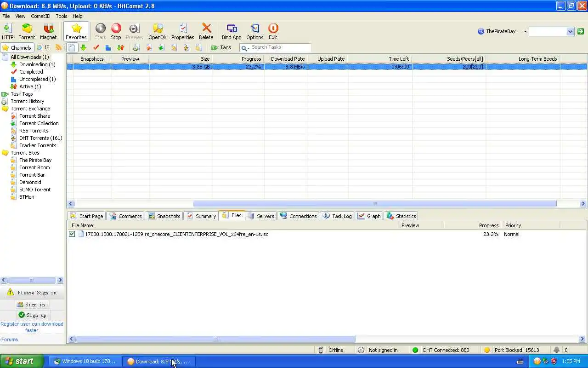Viewport: 588px width, 368px height.
Task: Switch to the Graph tab
Action: 369,216
